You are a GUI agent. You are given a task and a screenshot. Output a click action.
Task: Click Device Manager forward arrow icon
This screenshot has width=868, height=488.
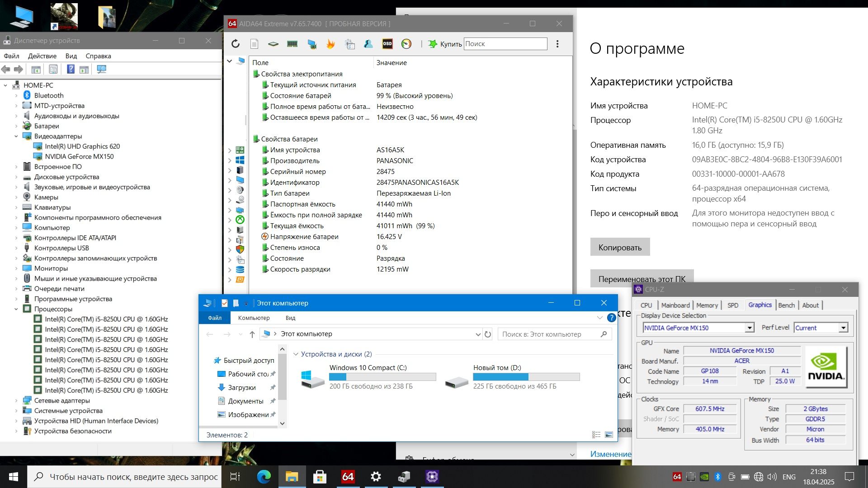coord(19,69)
